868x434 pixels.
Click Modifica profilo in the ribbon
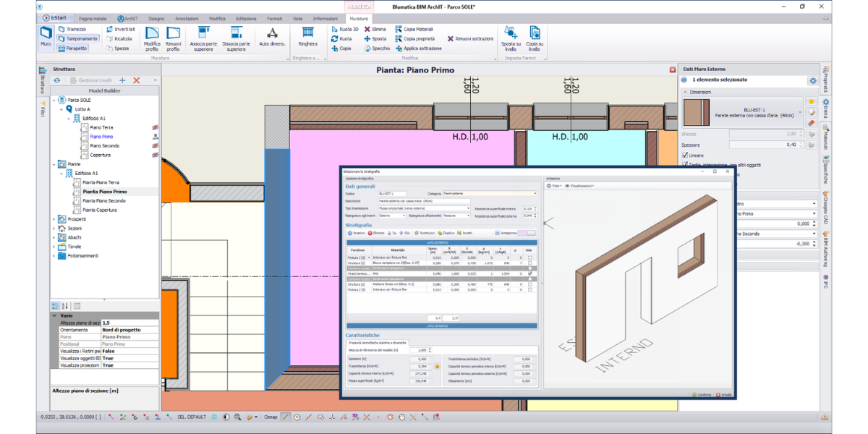[x=153, y=37]
